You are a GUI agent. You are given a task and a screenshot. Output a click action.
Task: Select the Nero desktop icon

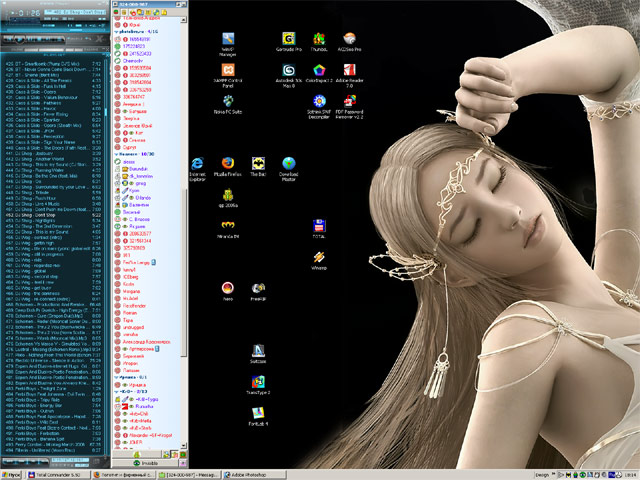tap(228, 291)
